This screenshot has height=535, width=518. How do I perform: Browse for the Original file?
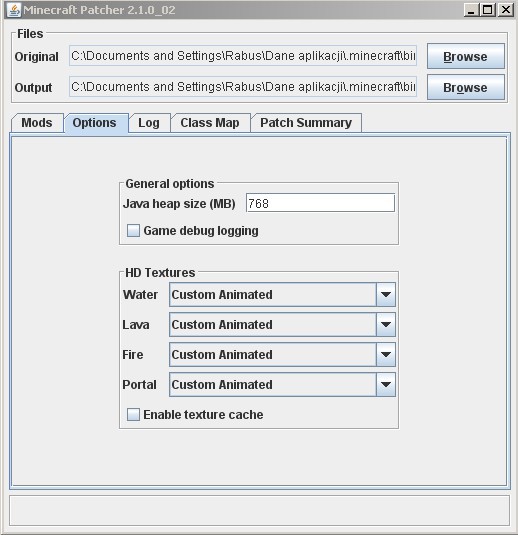(466, 56)
